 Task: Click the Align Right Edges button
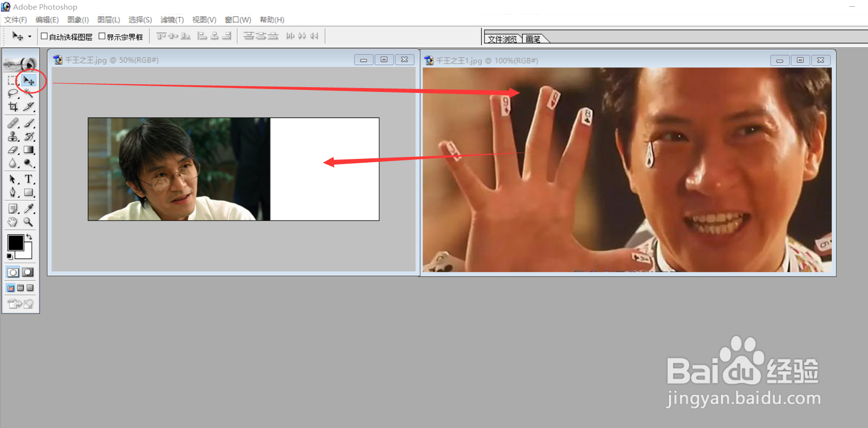pos(227,36)
